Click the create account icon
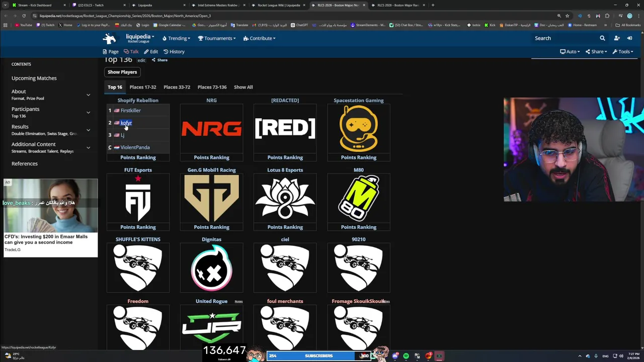 pos(616,38)
